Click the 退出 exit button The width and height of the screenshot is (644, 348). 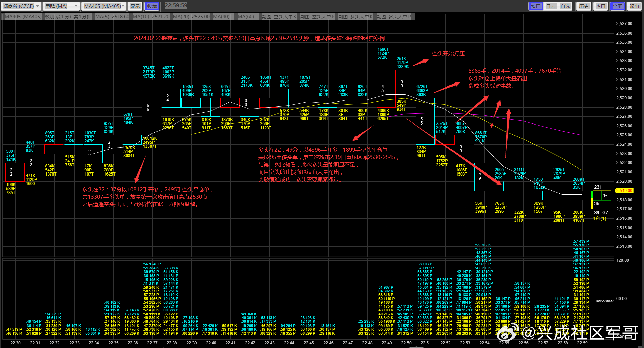click(x=634, y=6)
